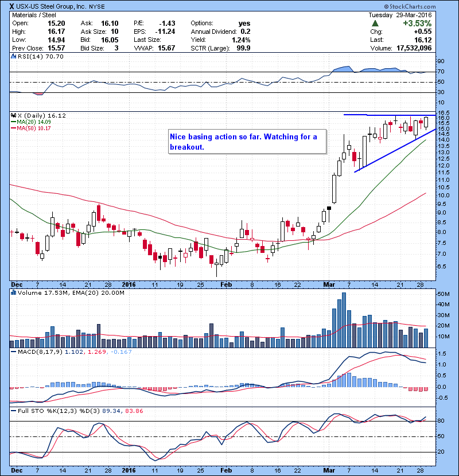Click the 'X (Daily) 16.12' price panel label
The height and width of the screenshot is (476, 459).
(x=42, y=116)
